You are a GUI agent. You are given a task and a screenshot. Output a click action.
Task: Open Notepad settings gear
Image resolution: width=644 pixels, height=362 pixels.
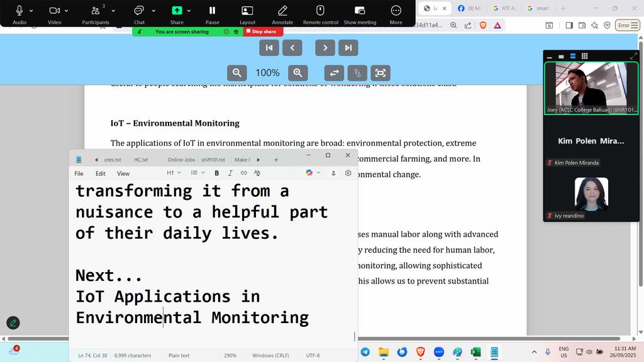pyautogui.click(x=348, y=173)
